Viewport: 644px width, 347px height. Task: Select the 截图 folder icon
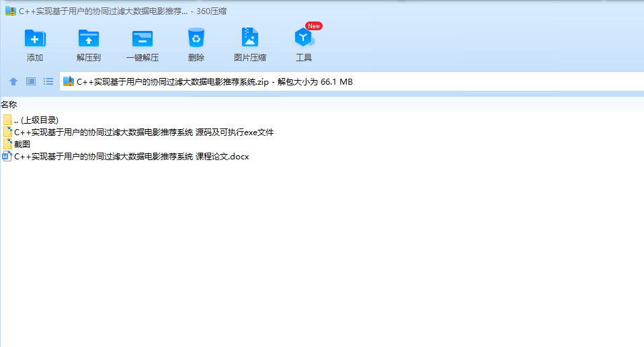click(x=7, y=144)
